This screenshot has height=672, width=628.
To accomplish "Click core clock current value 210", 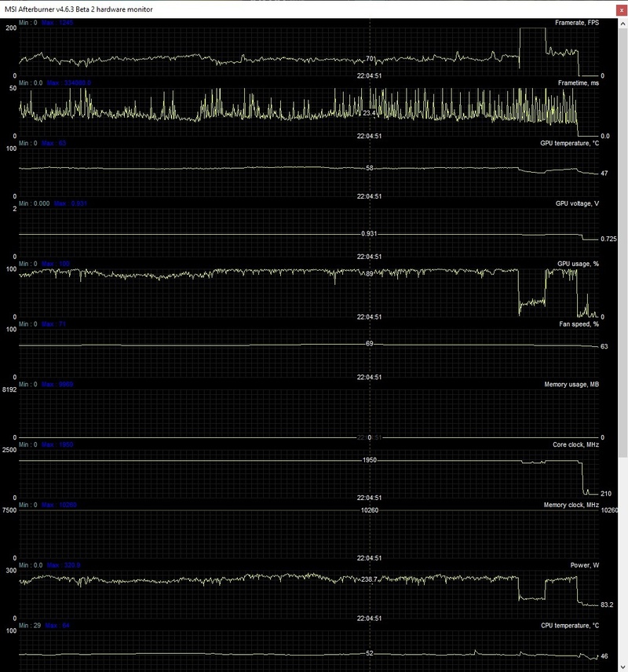I will [606, 494].
